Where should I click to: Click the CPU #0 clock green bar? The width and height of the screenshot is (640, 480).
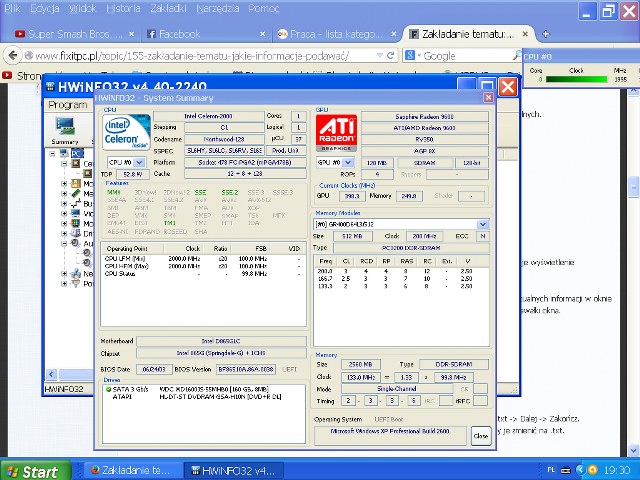pos(576,79)
